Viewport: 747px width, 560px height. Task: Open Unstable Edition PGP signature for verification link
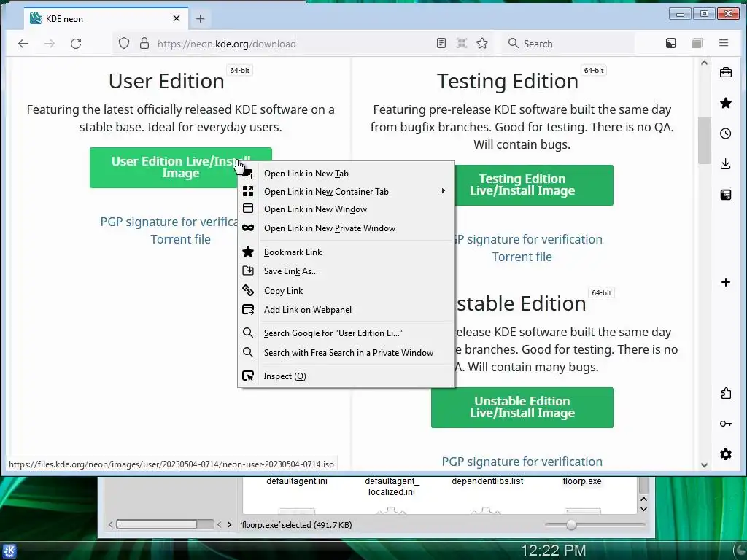click(522, 462)
